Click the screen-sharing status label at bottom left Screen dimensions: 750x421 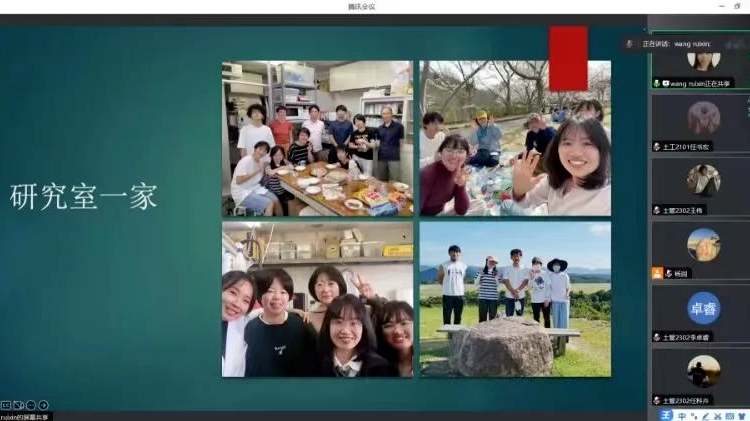[24, 417]
